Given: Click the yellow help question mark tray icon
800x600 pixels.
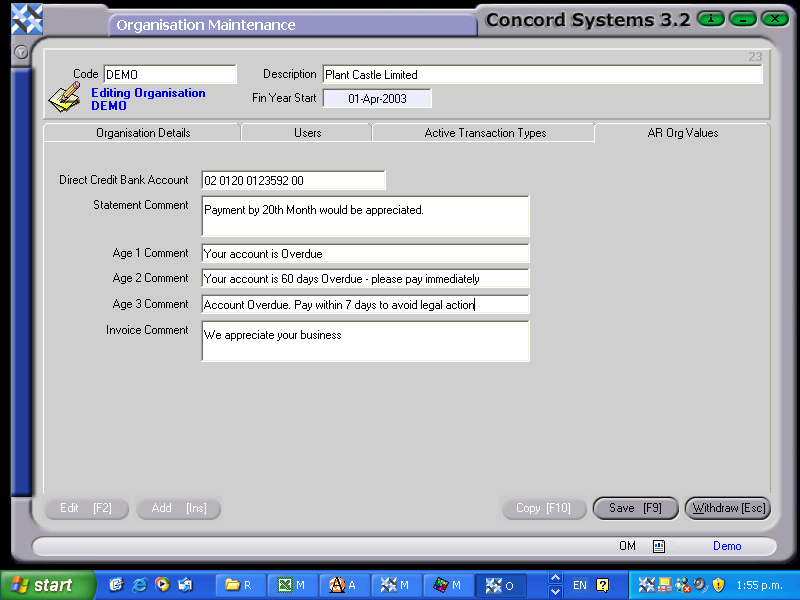Looking at the screenshot, I should [602, 585].
